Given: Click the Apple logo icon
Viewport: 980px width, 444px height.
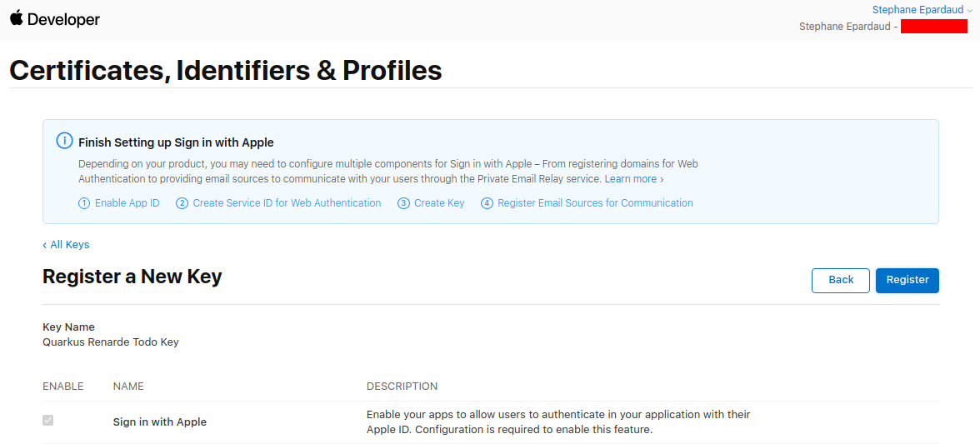Looking at the screenshot, I should tap(17, 18).
